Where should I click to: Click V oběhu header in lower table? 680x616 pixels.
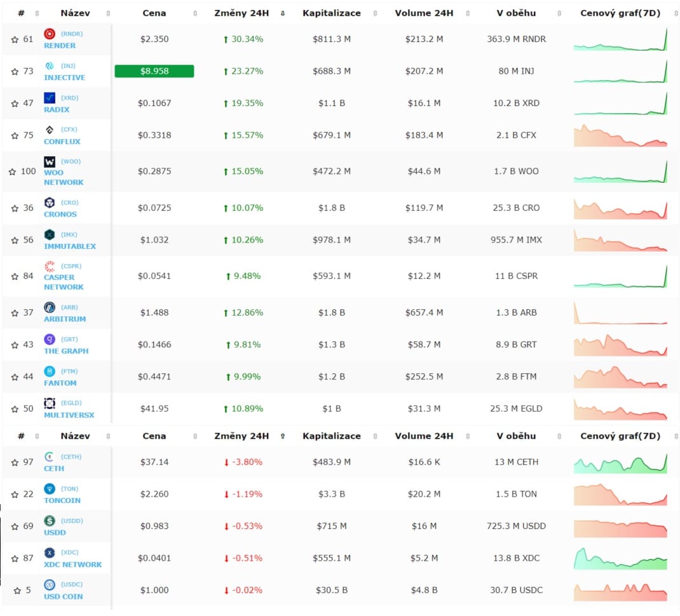point(516,436)
